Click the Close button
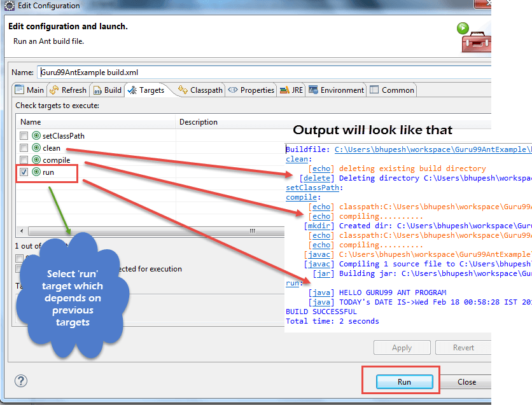The height and width of the screenshot is (405, 532). coord(466,382)
